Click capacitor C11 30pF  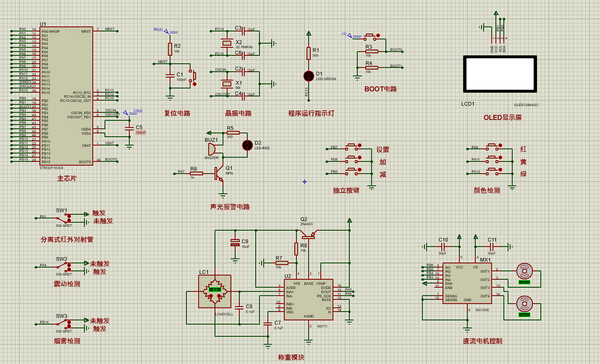pos(492,247)
